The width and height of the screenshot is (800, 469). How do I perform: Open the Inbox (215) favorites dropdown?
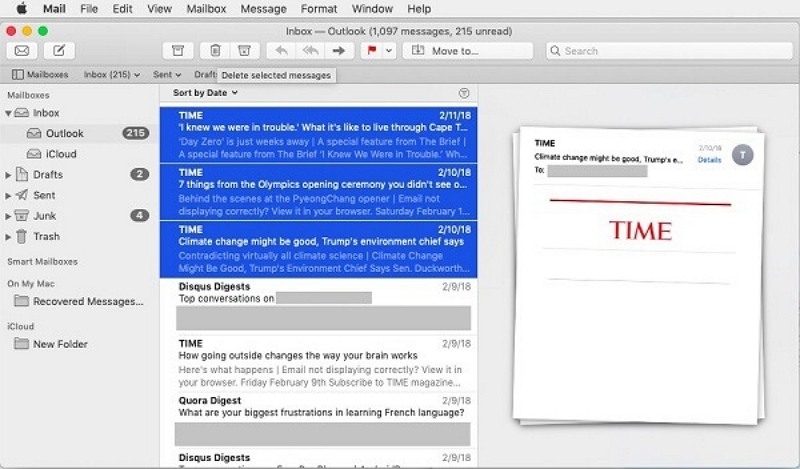pos(112,75)
